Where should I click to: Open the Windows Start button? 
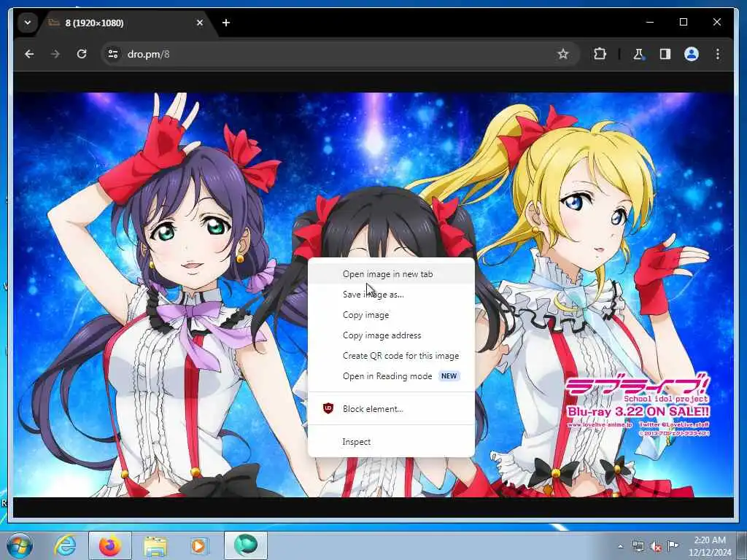tap(20, 545)
